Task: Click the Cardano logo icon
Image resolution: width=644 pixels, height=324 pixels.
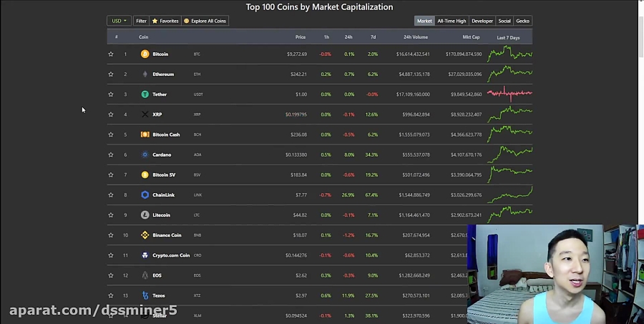Action: pos(145,154)
